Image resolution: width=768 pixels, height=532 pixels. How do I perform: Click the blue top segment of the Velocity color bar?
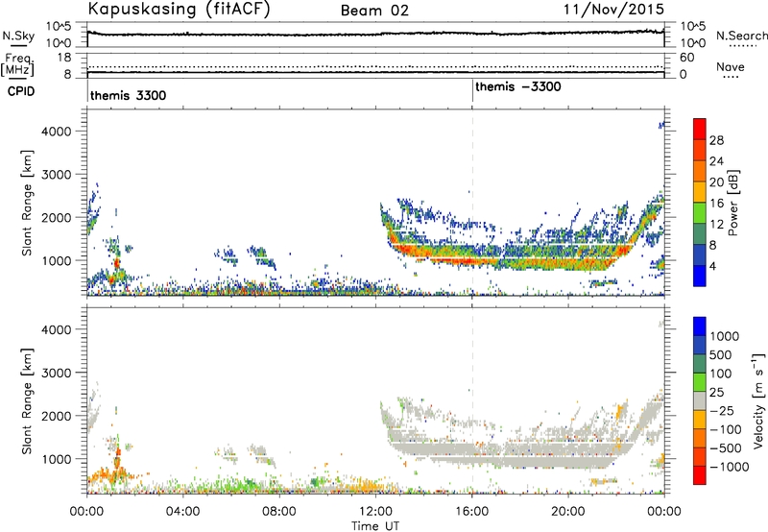tap(700, 326)
